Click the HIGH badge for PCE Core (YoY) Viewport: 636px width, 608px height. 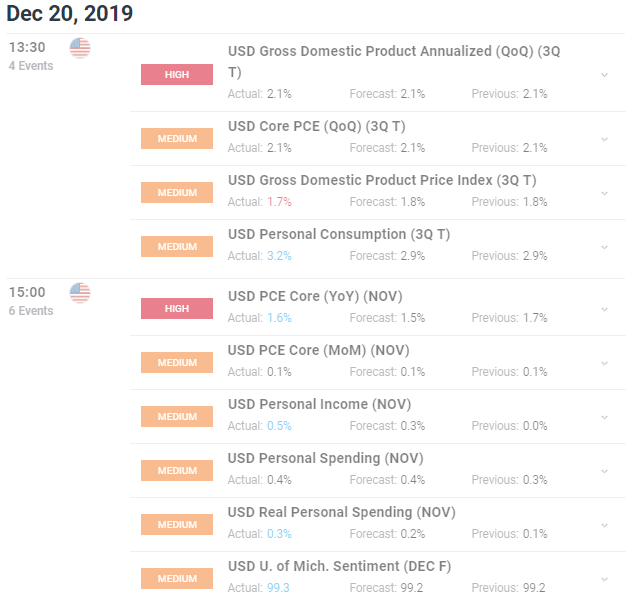click(177, 309)
